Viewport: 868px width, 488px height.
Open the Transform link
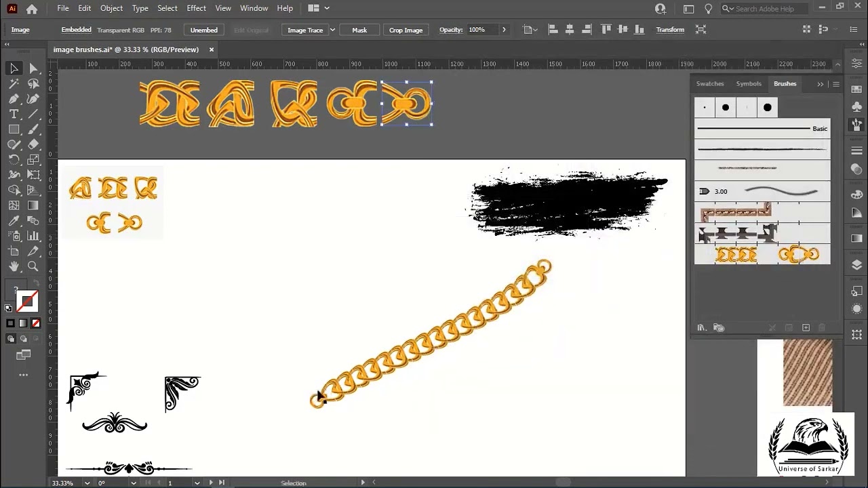(x=670, y=30)
